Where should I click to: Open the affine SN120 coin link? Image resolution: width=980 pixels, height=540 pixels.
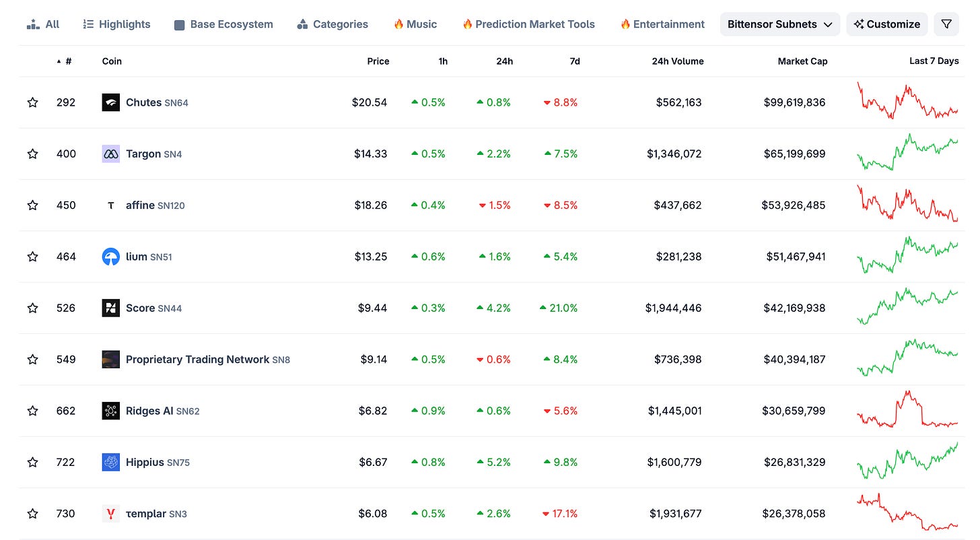[155, 205]
